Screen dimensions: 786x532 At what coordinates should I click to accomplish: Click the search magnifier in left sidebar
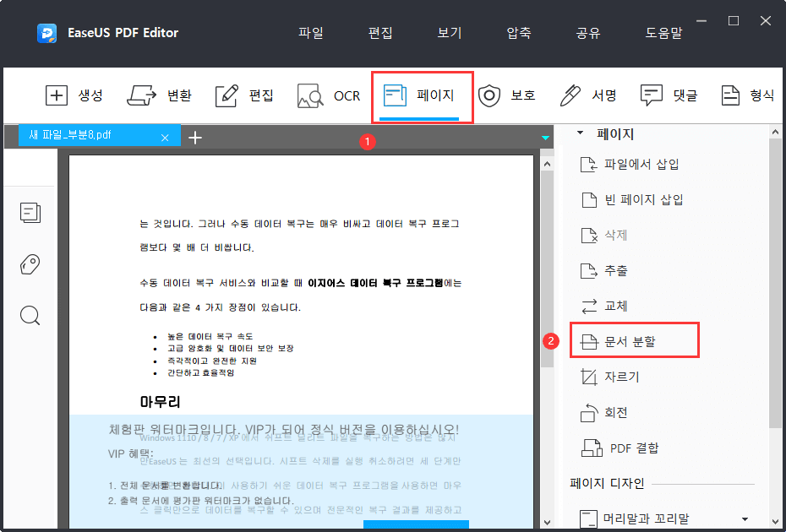tap(30, 316)
